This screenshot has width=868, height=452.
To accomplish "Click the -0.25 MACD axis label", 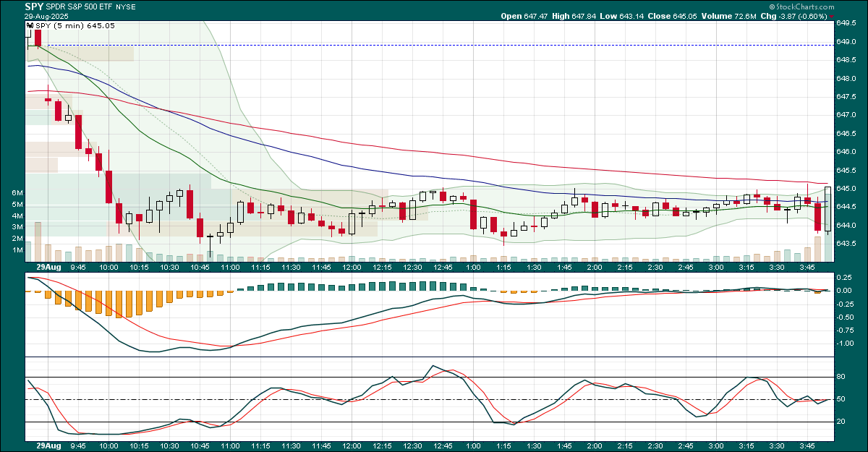I will [x=846, y=304].
